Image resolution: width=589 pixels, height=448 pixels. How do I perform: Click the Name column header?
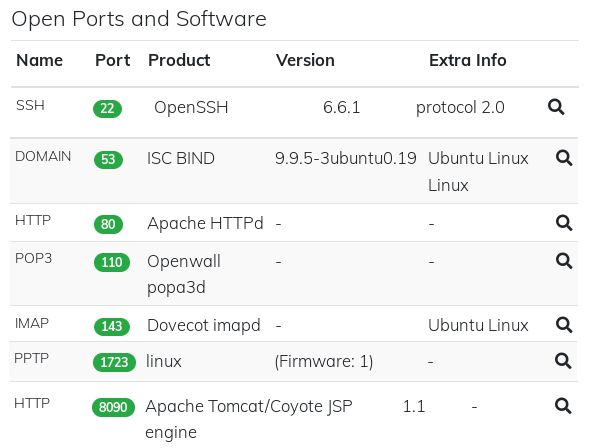(x=39, y=60)
